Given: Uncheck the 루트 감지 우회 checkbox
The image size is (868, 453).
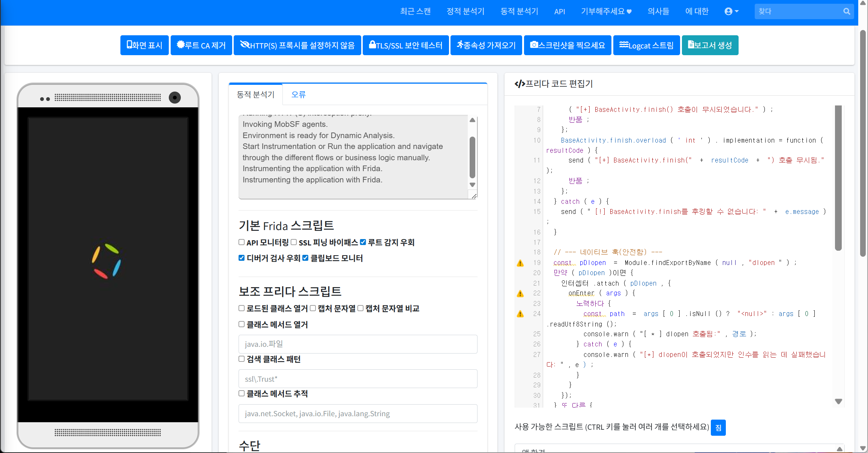Looking at the screenshot, I should coord(363,242).
